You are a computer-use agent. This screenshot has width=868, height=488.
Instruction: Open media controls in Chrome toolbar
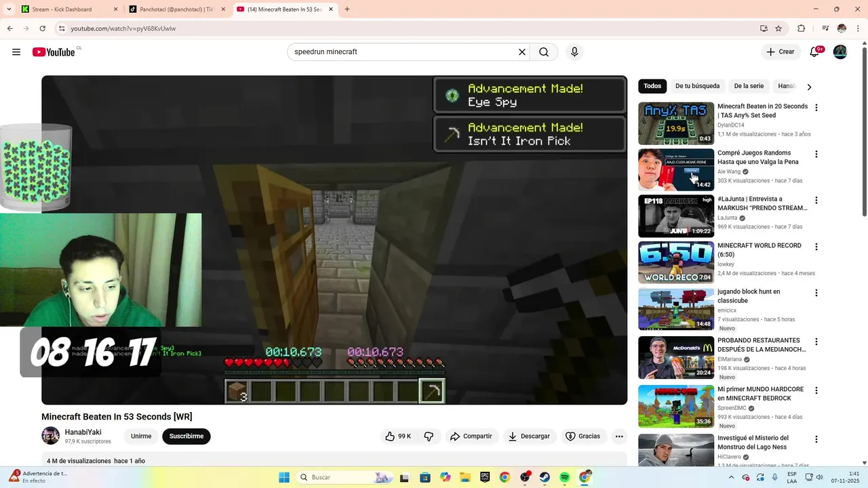coord(825,28)
